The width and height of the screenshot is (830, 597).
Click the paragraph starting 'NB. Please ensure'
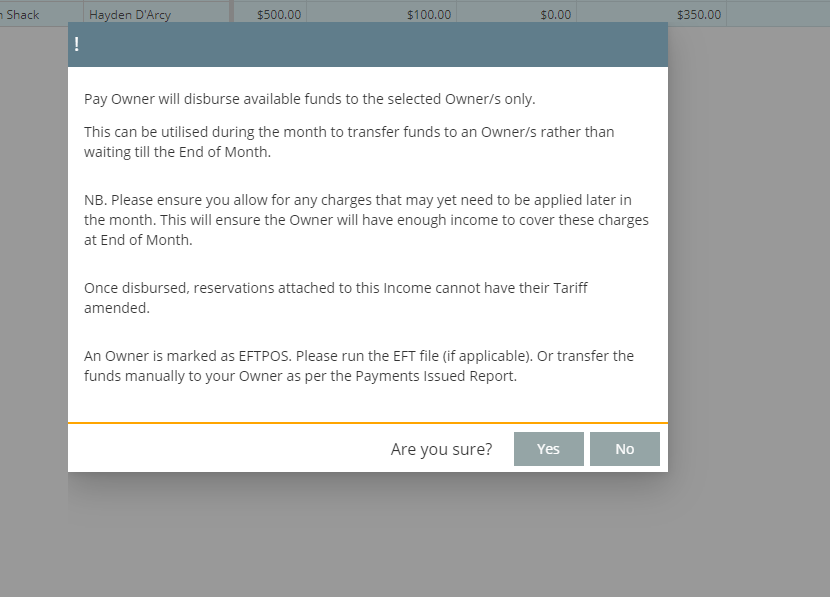[366, 220]
